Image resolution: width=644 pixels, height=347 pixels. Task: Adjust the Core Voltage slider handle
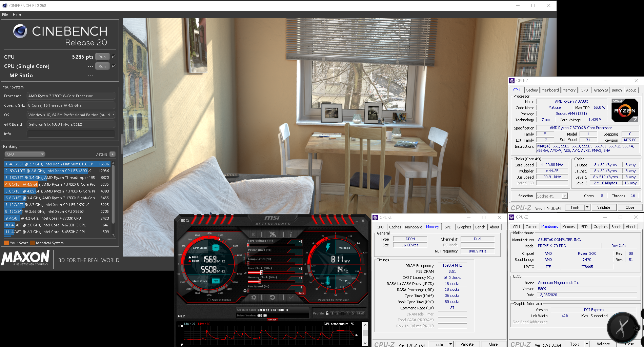pyautogui.click(x=248, y=245)
